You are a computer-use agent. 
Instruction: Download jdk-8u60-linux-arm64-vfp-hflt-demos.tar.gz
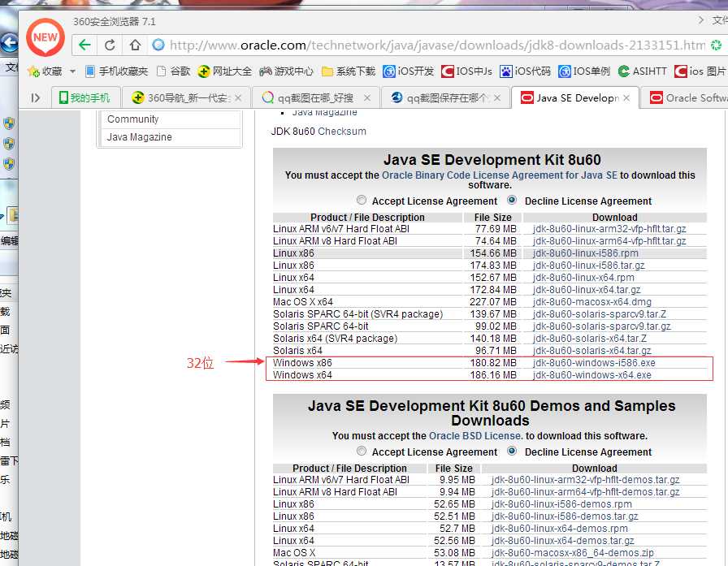(x=586, y=492)
